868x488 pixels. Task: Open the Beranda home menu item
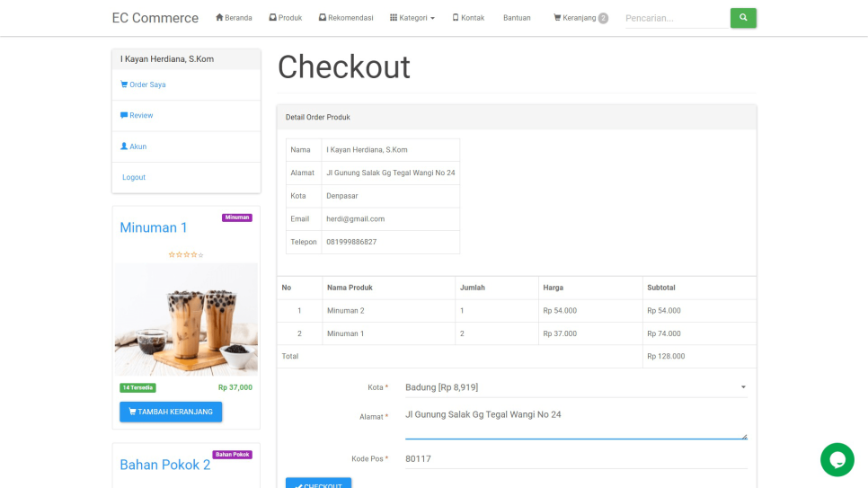234,18
